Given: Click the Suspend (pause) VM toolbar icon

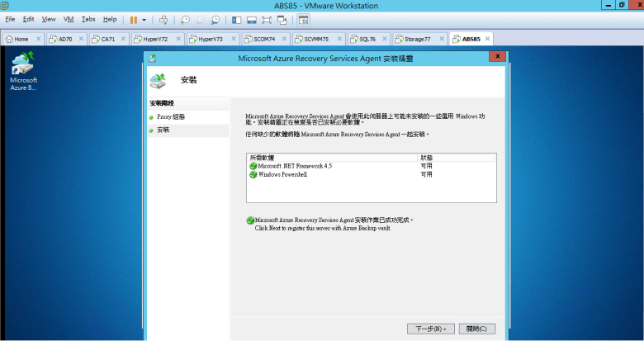Looking at the screenshot, I should pyautogui.click(x=134, y=19).
